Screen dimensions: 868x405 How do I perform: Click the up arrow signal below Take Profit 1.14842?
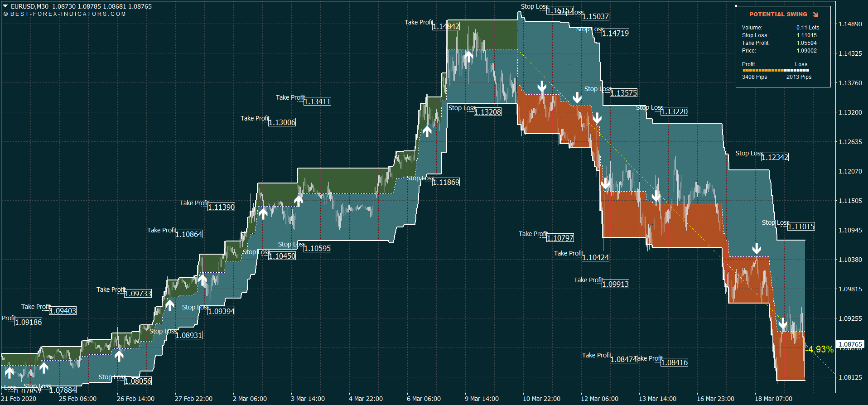[x=468, y=56]
